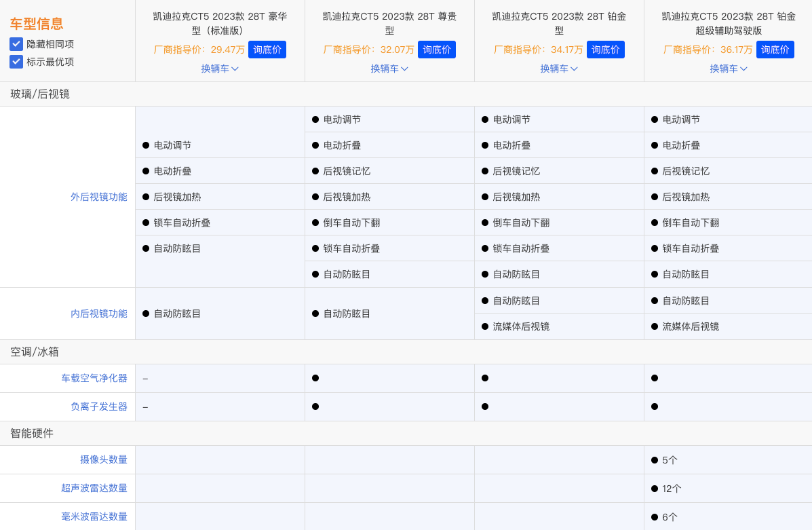This screenshot has width=812, height=530.
Task: Click 询底价 for 28T 铂金型 at 34.17万
Action: pyautogui.click(x=605, y=50)
